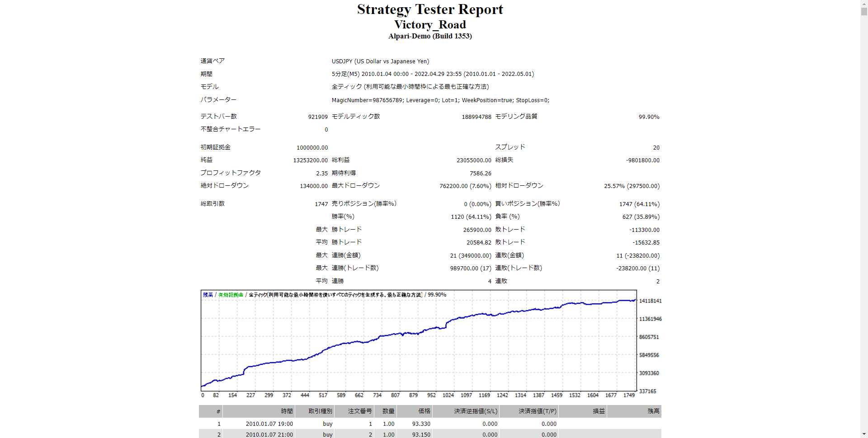
Task: Click the green 有効証拠金 legend label
Action: 231,295
